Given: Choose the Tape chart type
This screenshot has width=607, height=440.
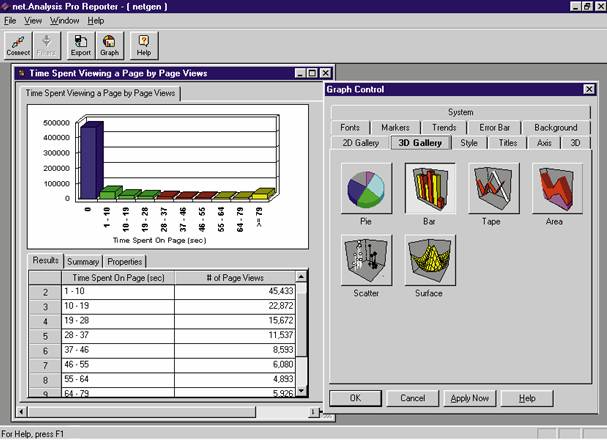Looking at the screenshot, I should click(x=493, y=188).
